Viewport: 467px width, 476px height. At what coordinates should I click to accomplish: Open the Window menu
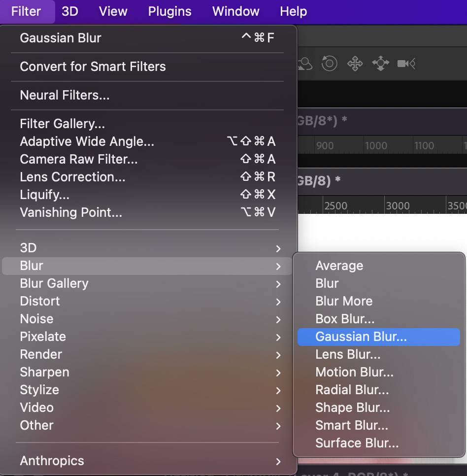236,11
